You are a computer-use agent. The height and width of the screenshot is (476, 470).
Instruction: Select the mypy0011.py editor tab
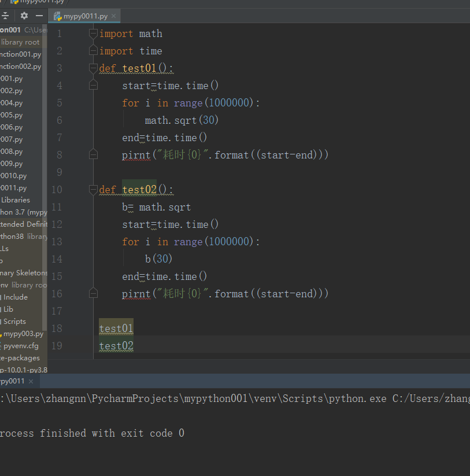pyautogui.click(x=85, y=16)
